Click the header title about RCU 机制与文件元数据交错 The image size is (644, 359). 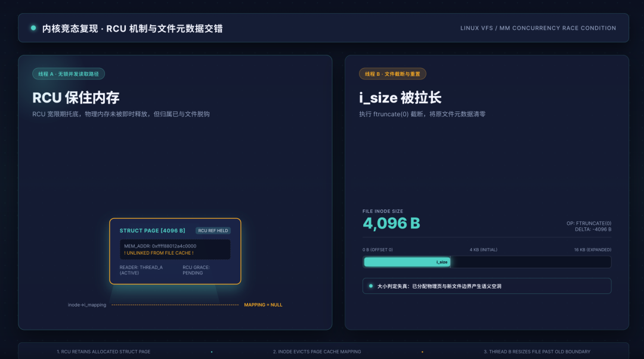[132, 29]
